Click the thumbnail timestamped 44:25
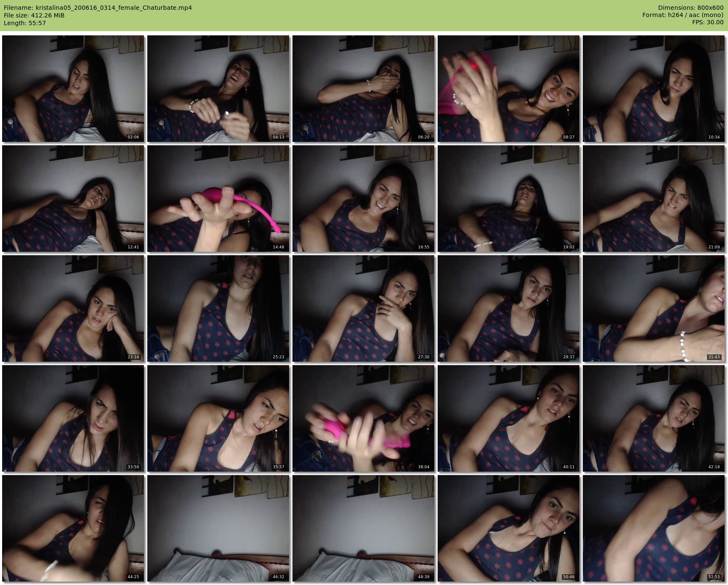The width and height of the screenshot is (728, 585). (73, 528)
